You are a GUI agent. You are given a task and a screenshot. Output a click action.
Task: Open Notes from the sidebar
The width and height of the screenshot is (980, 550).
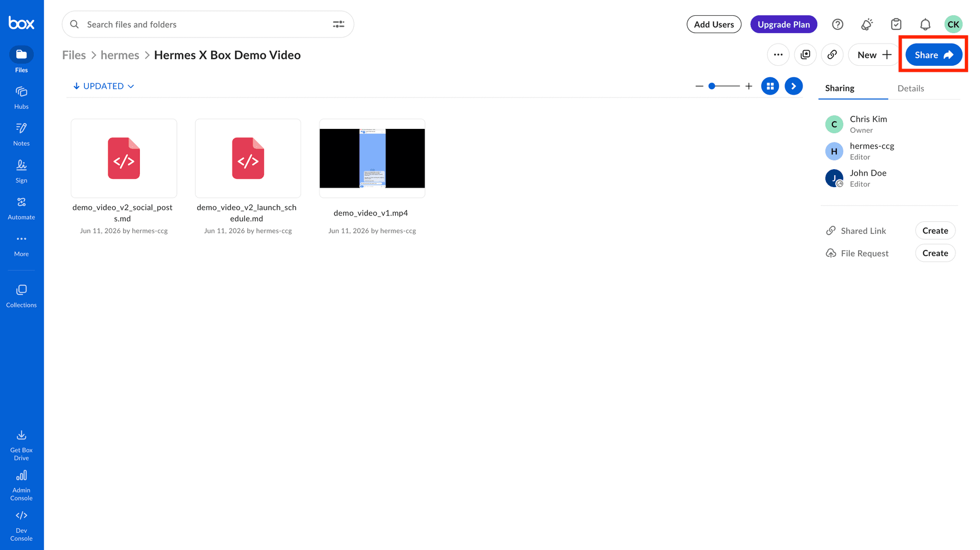point(21,134)
